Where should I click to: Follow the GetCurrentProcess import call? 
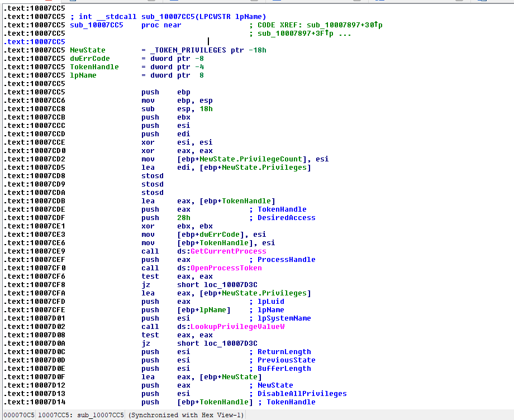[x=228, y=251]
